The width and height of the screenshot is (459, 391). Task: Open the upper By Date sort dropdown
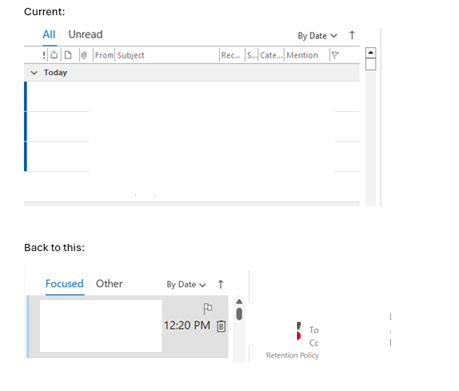pyautogui.click(x=317, y=36)
